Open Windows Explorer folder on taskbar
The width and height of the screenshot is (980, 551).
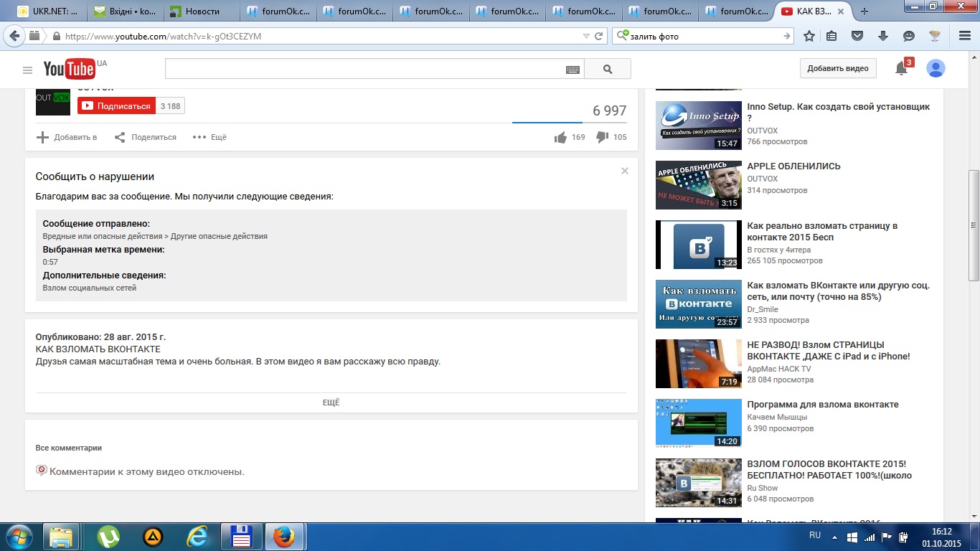pyautogui.click(x=62, y=537)
